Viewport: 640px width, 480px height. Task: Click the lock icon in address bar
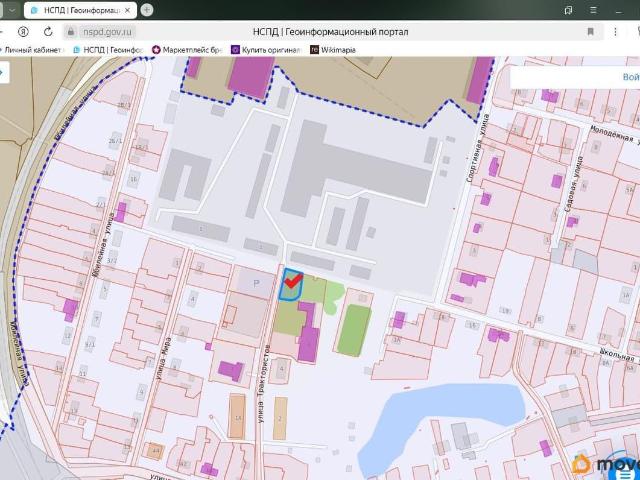pyautogui.click(x=71, y=32)
